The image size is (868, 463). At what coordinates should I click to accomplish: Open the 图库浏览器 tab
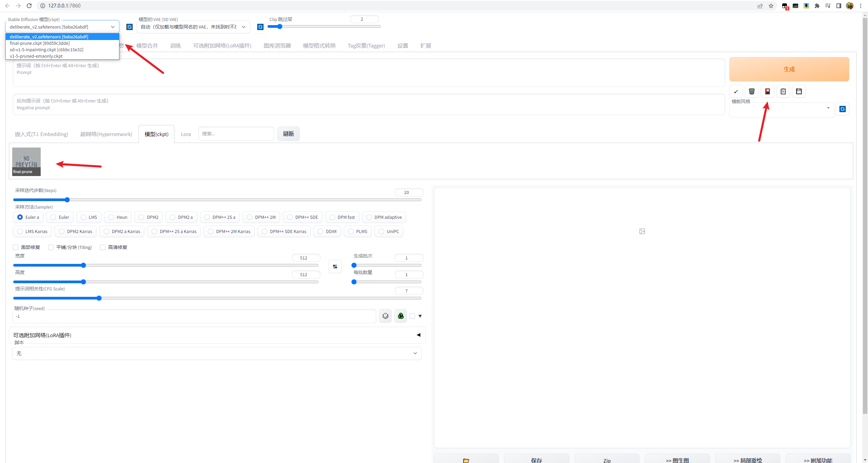click(x=277, y=45)
